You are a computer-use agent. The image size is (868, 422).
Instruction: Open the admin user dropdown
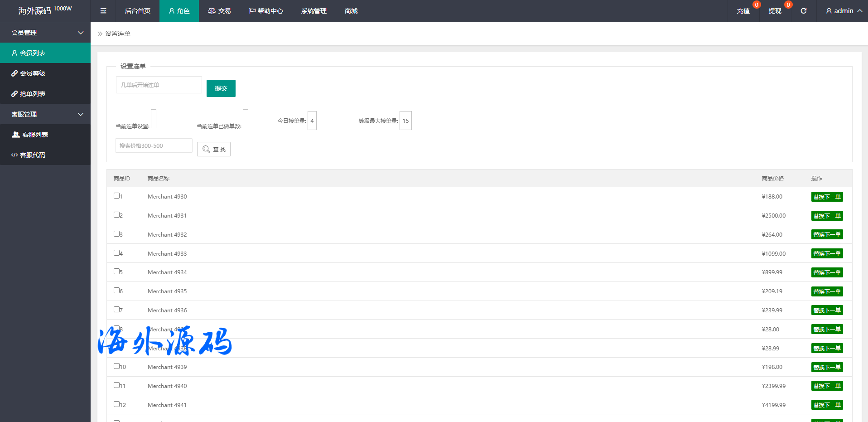[x=844, y=11]
